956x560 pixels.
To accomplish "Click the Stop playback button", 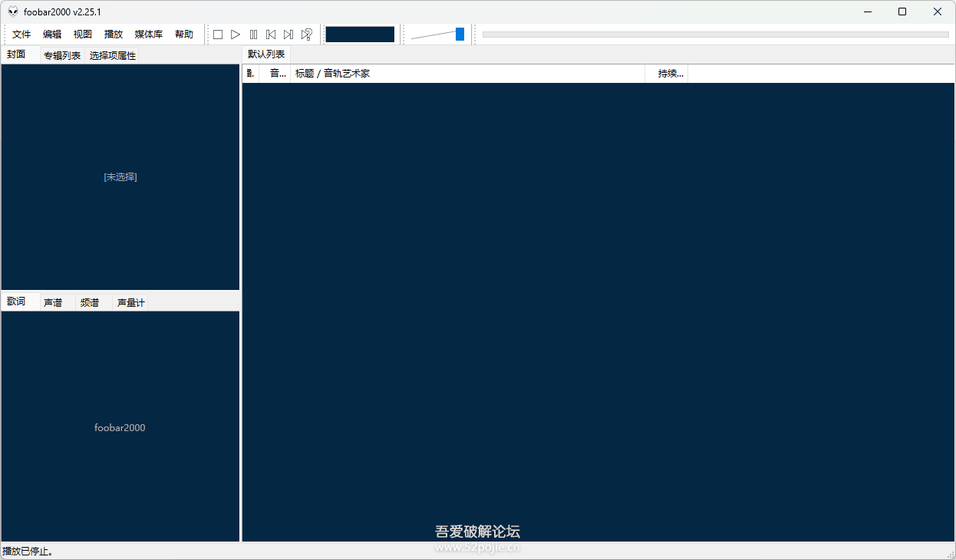I will tap(218, 35).
